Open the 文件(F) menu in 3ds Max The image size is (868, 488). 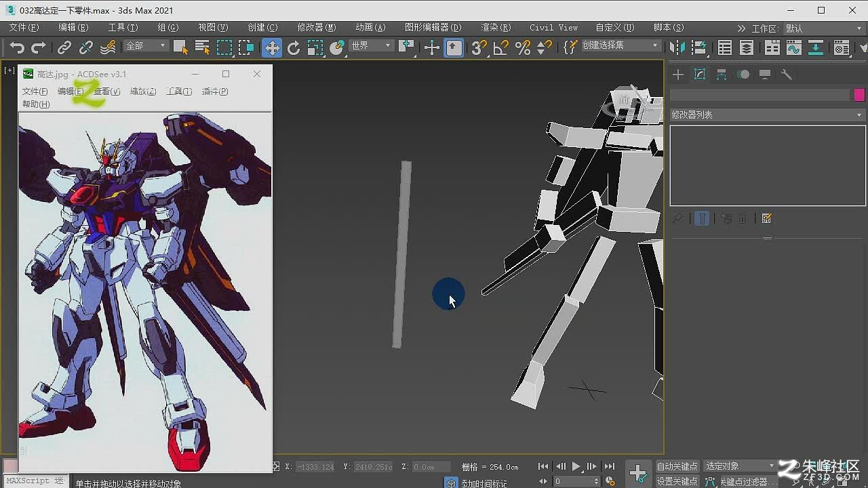pos(24,28)
